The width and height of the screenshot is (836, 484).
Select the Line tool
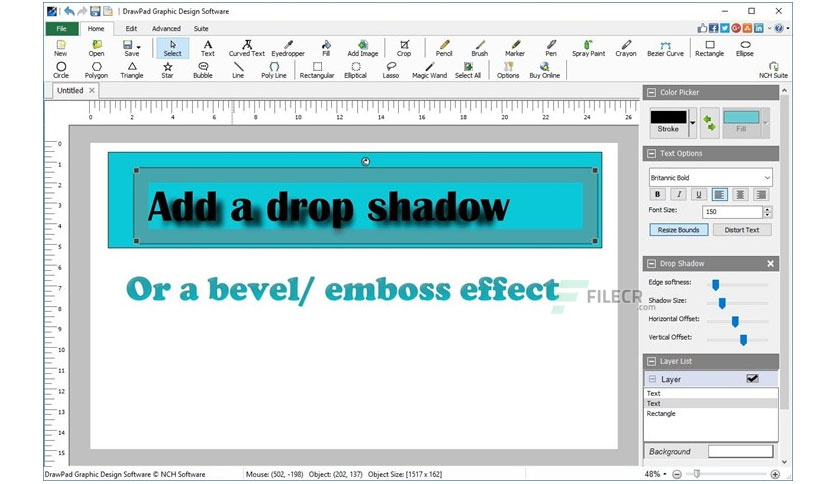(x=238, y=70)
